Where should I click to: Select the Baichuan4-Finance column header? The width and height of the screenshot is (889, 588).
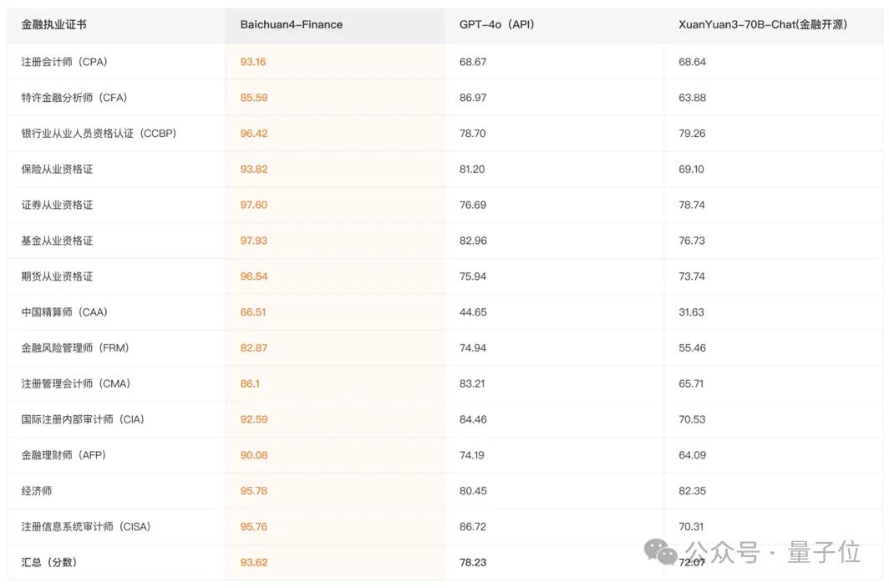(291, 24)
